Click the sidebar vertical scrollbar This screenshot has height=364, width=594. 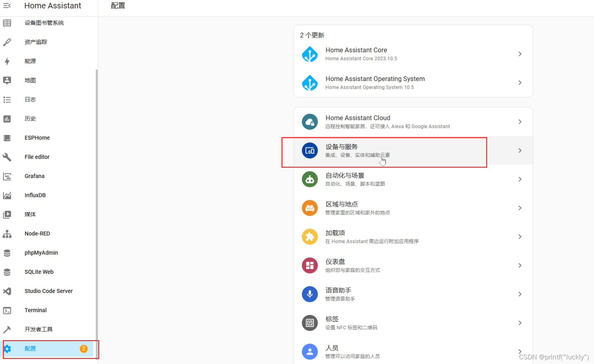[x=97, y=214]
